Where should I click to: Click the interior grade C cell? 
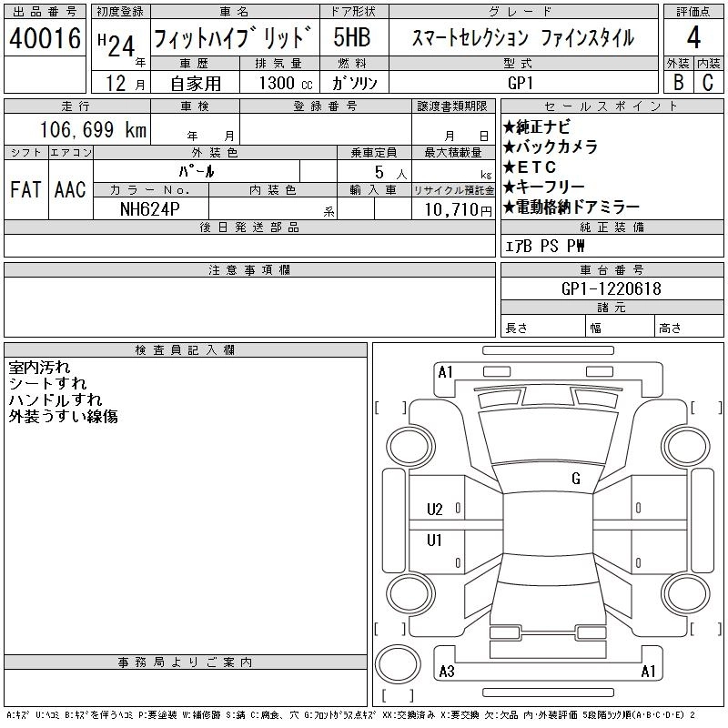708,82
